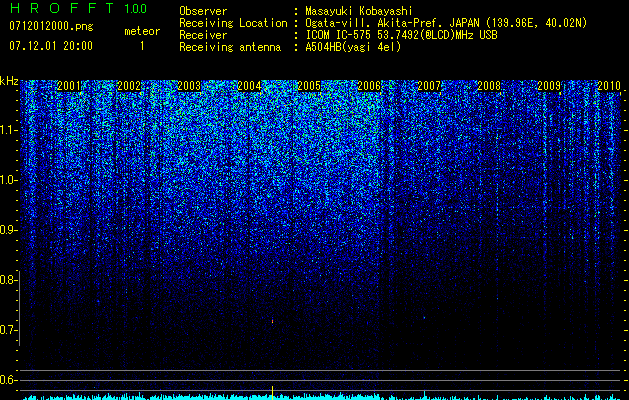629x400 pixels.
Task: Click the 1.1 kHz axis label
Action: [x=8, y=130]
